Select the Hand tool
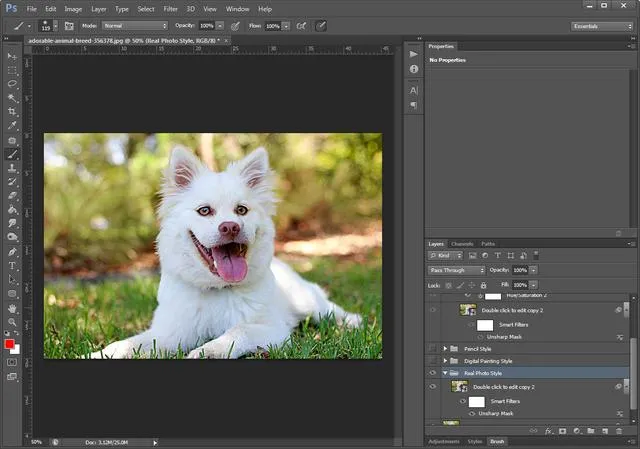 click(x=12, y=309)
